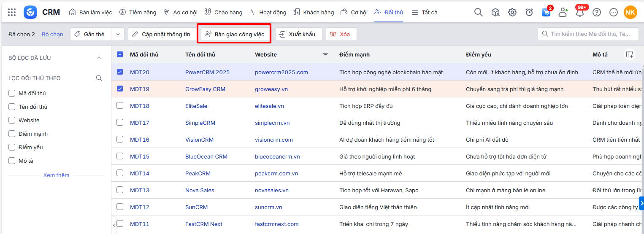The width and height of the screenshot is (644, 234).
Task: Click the competitor search input field
Action: (x=590, y=34)
